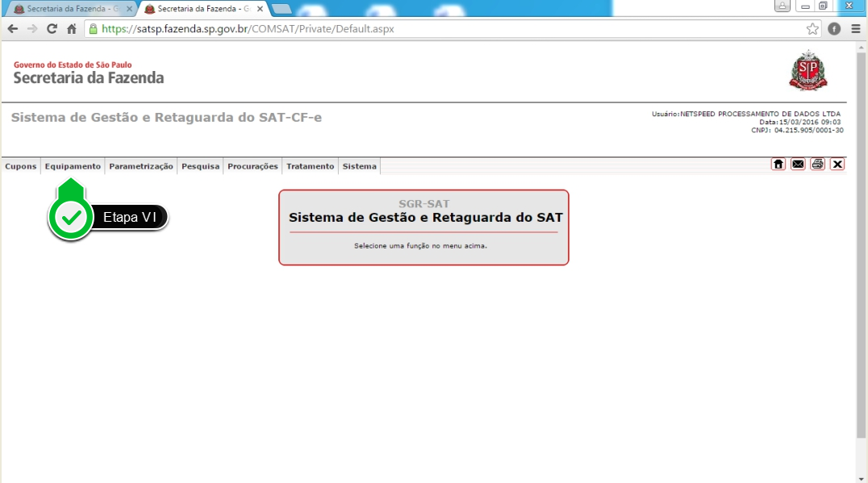Click the green padlock security icon
Viewport: 868px width, 483px height.
tap(94, 29)
